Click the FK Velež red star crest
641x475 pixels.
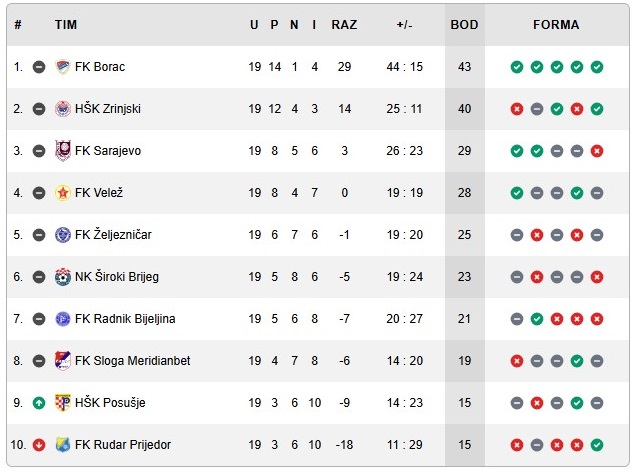point(64,193)
